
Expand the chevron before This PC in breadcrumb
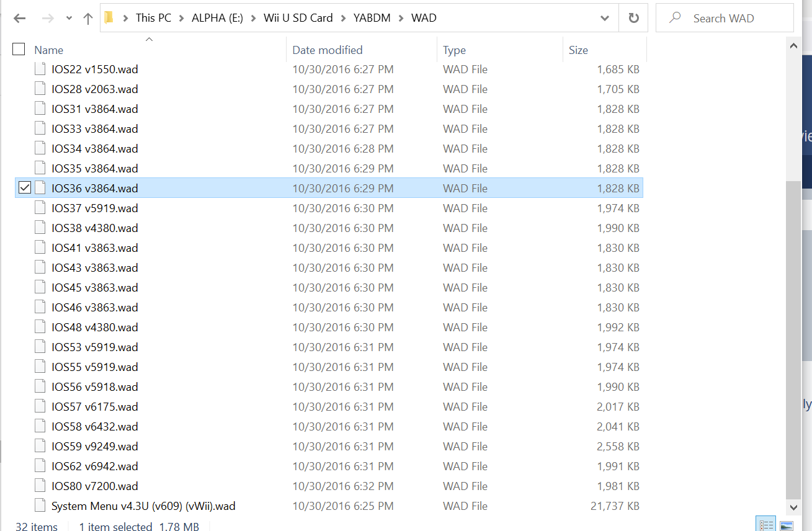click(125, 18)
